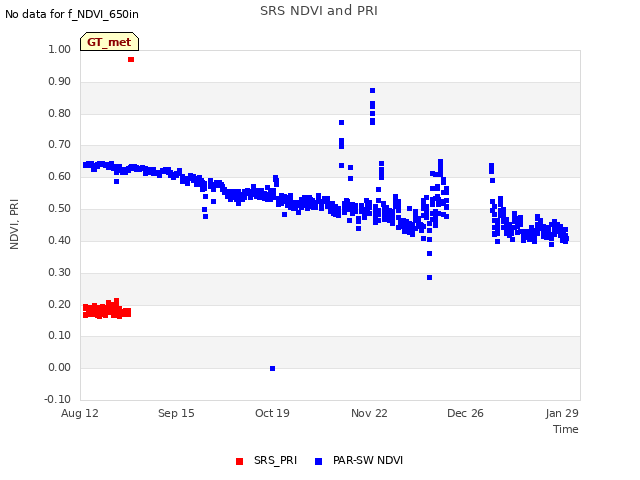Click the Dec 26 x-axis label
640x480 pixels.
[465, 413]
